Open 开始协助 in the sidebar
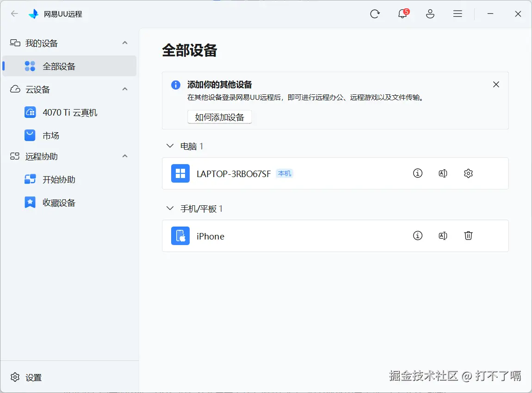This screenshot has width=532, height=393. point(69,179)
